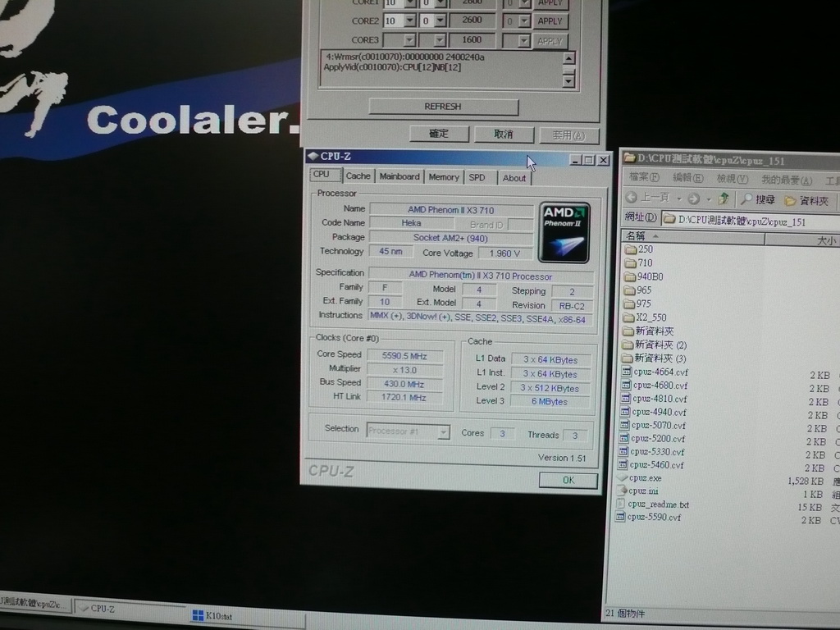This screenshot has height=630, width=840.
Task: Select the 710 folder icon
Action: point(631,263)
